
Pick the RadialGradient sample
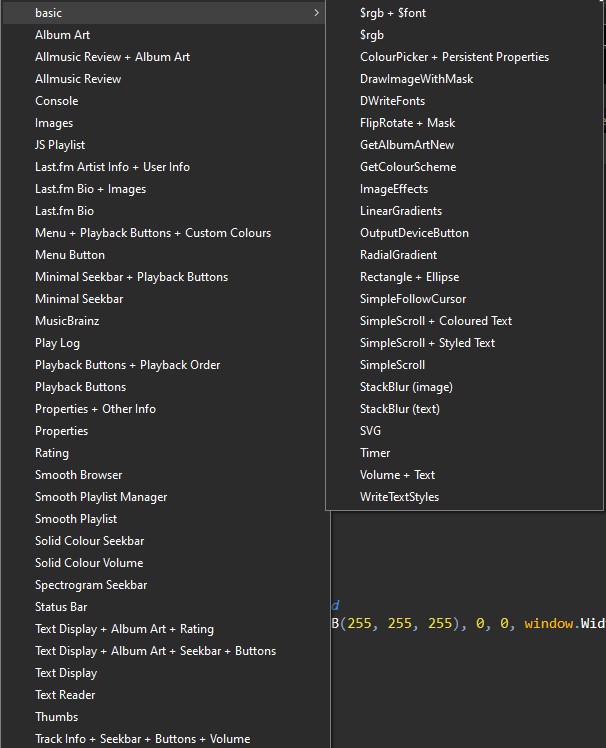[x=398, y=255]
